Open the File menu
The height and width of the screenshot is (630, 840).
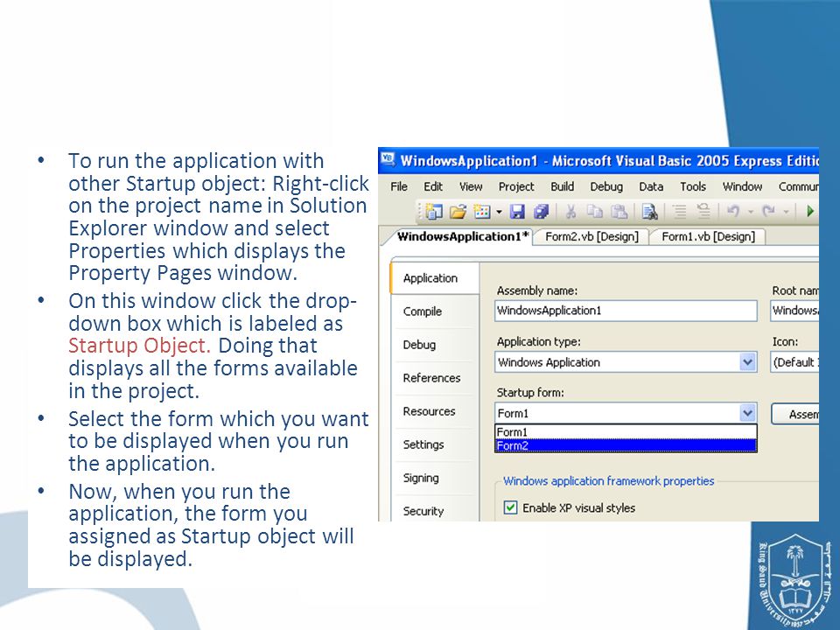(x=399, y=186)
